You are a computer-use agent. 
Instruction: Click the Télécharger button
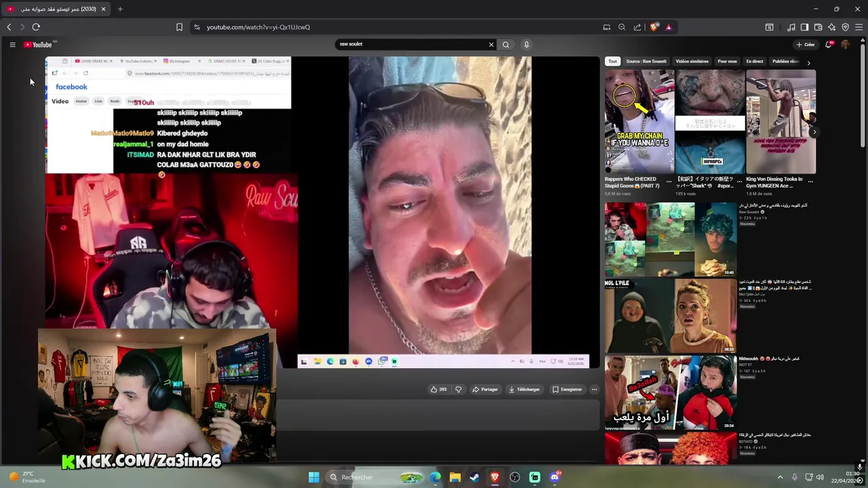click(524, 389)
